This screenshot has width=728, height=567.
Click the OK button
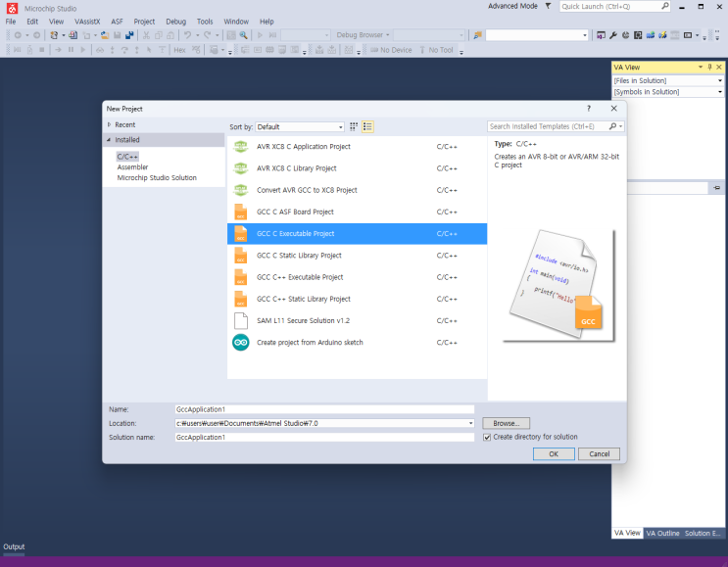pos(554,453)
